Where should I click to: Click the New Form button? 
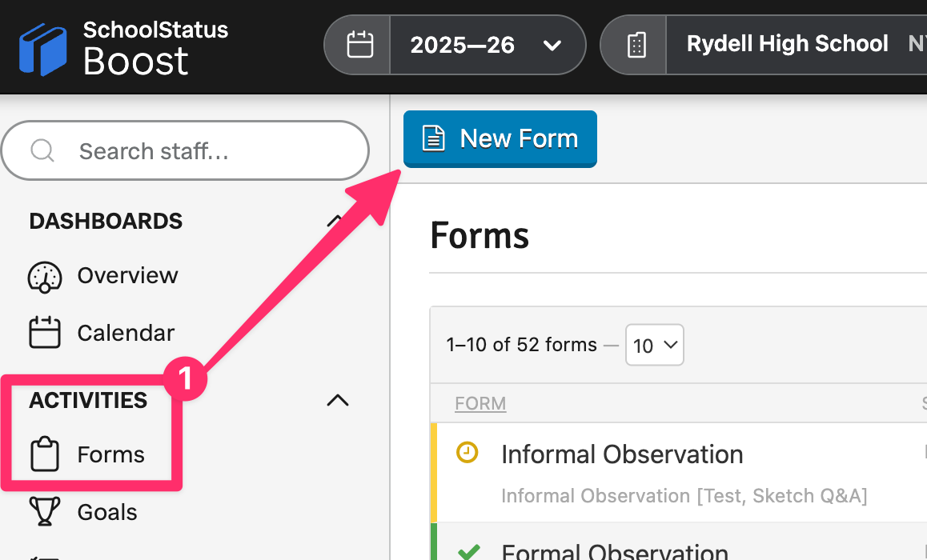(500, 139)
